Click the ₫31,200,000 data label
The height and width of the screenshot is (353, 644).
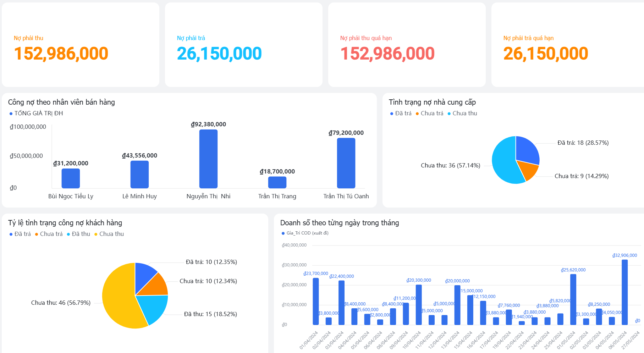pyautogui.click(x=71, y=163)
